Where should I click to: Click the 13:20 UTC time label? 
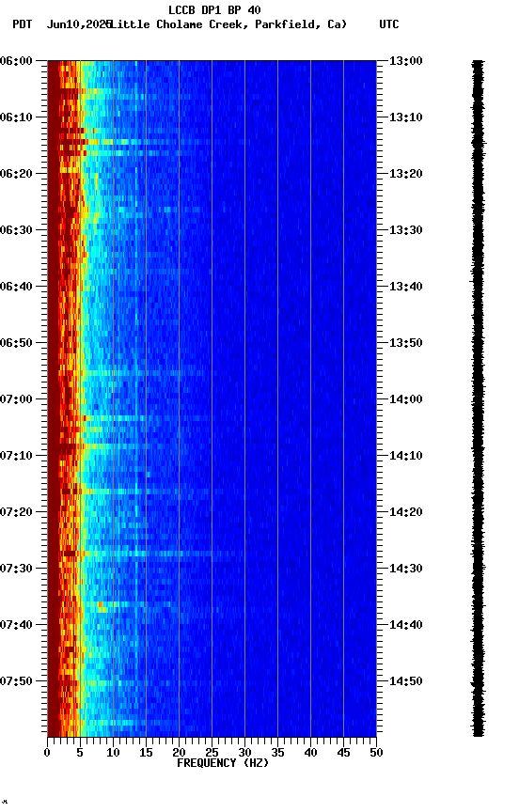tap(406, 174)
